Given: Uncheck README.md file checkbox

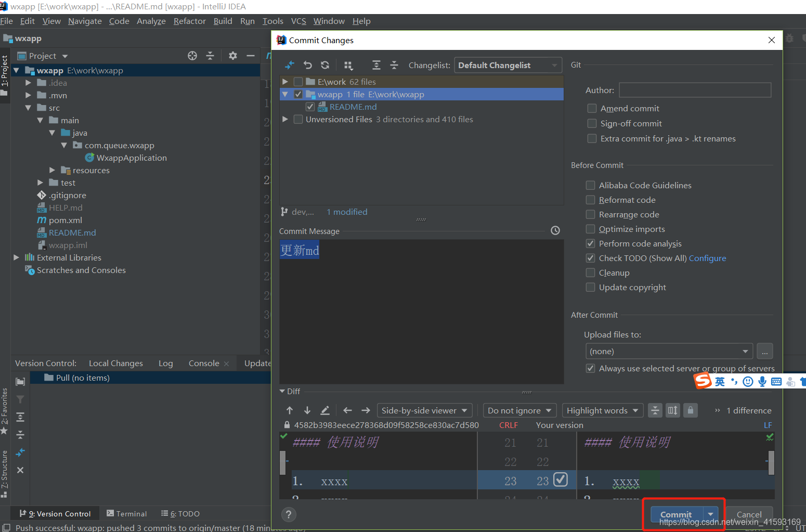Looking at the screenshot, I should click(310, 107).
